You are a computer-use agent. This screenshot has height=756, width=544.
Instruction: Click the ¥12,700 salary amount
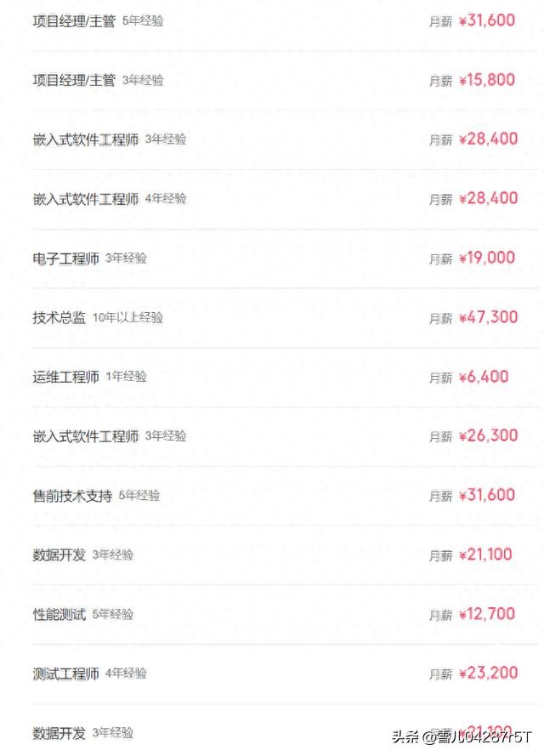click(487, 614)
